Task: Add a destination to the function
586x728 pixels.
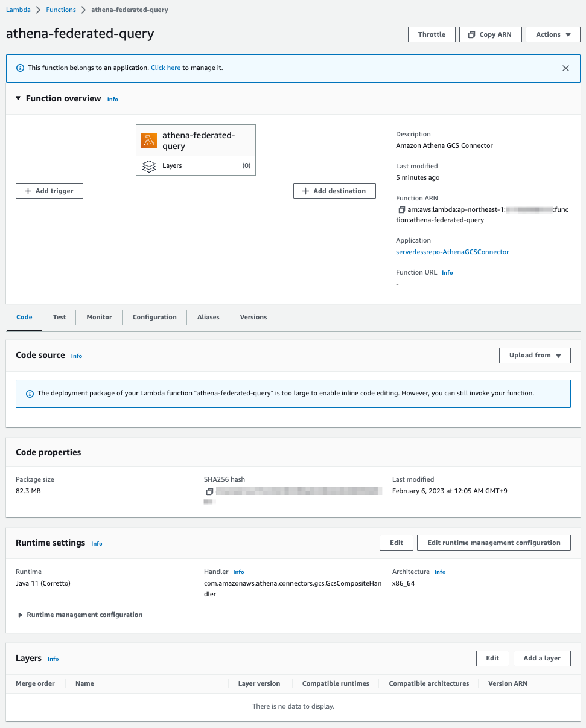Action: point(334,191)
